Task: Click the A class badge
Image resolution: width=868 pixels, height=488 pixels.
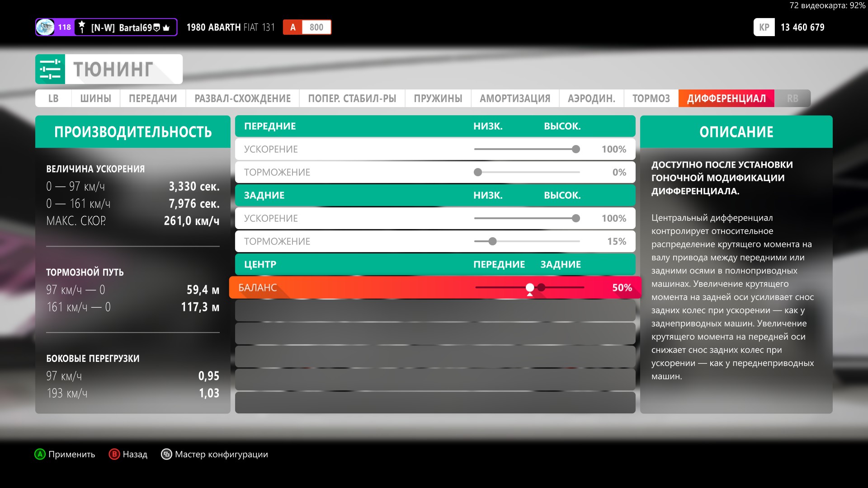Action: coord(292,27)
